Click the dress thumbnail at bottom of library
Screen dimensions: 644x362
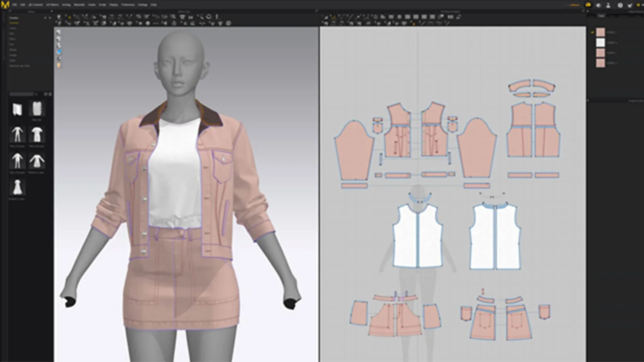[17, 187]
